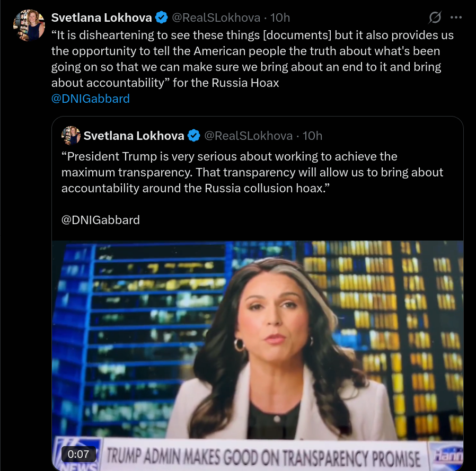Viewport: 476px width, 471px height.
Task: Click the Grok slash-circle icon
Action: (435, 17)
